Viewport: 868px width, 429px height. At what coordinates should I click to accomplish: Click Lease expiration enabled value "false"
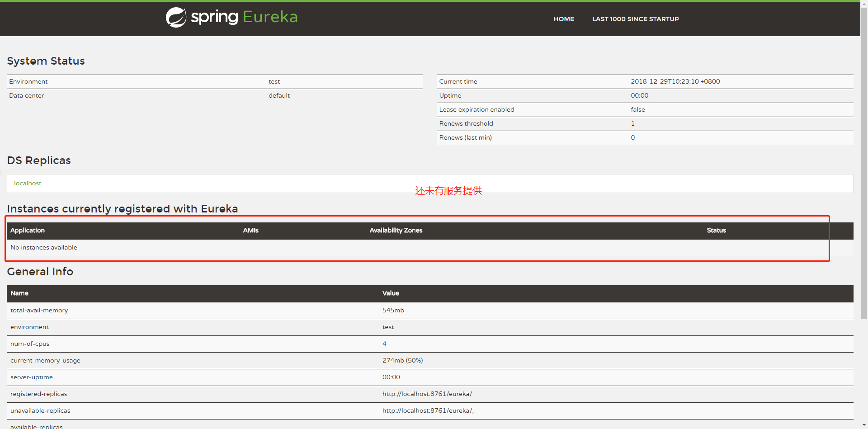638,109
